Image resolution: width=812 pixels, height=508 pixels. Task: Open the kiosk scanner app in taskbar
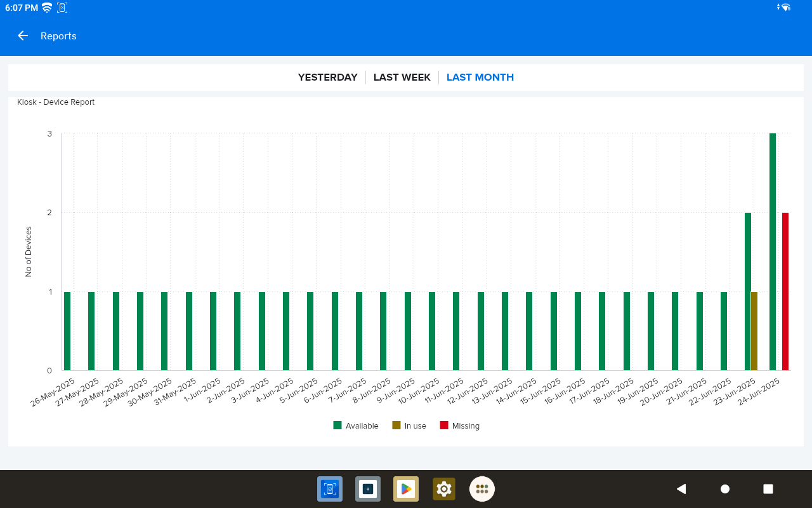click(330, 489)
